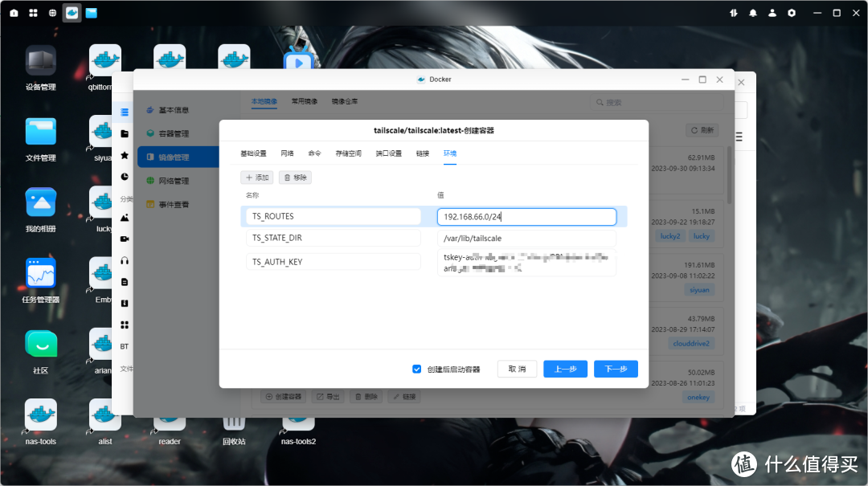Click the Docker icon in the top taskbar
Viewport: 868px width, 486px height.
(x=72, y=13)
